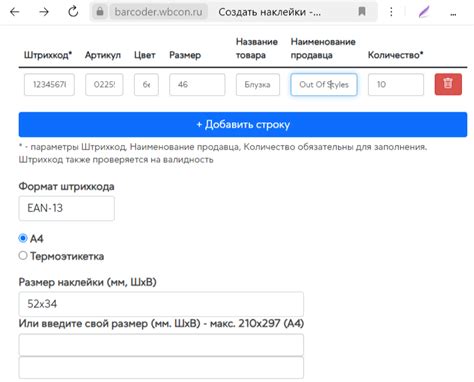This screenshot has width=474, height=382.
Task: Click the Наименование продавца field
Action: [x=324, y=85]
